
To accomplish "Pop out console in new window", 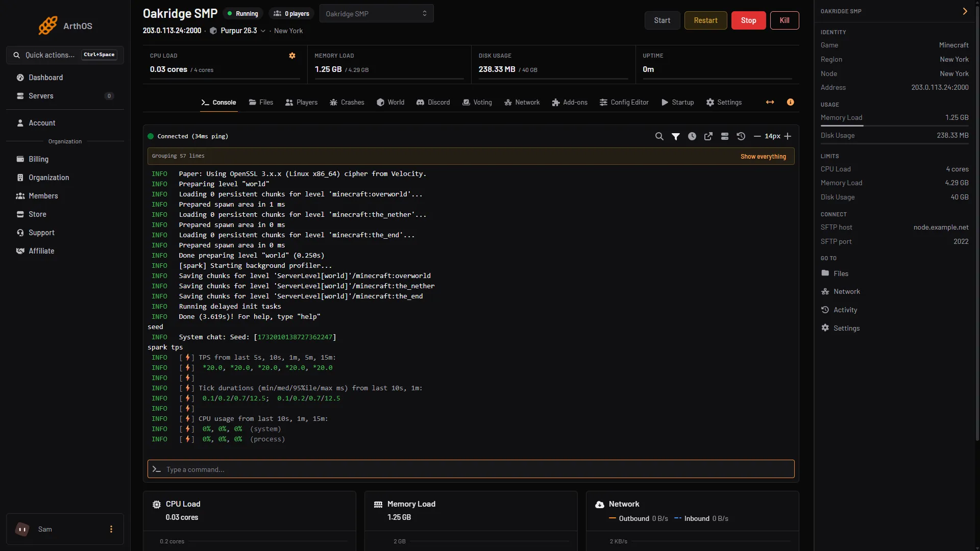I will 708,136.
